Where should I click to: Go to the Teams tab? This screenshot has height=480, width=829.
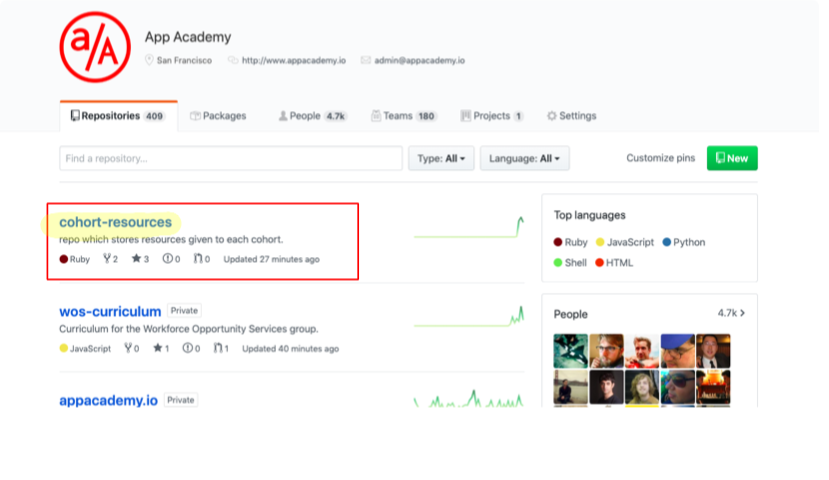404,116
